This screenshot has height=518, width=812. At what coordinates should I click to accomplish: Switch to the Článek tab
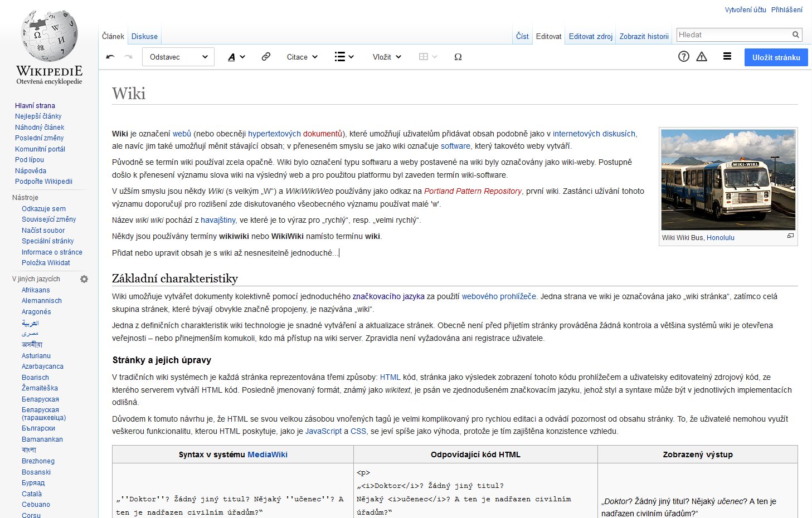tap(113, 36)
